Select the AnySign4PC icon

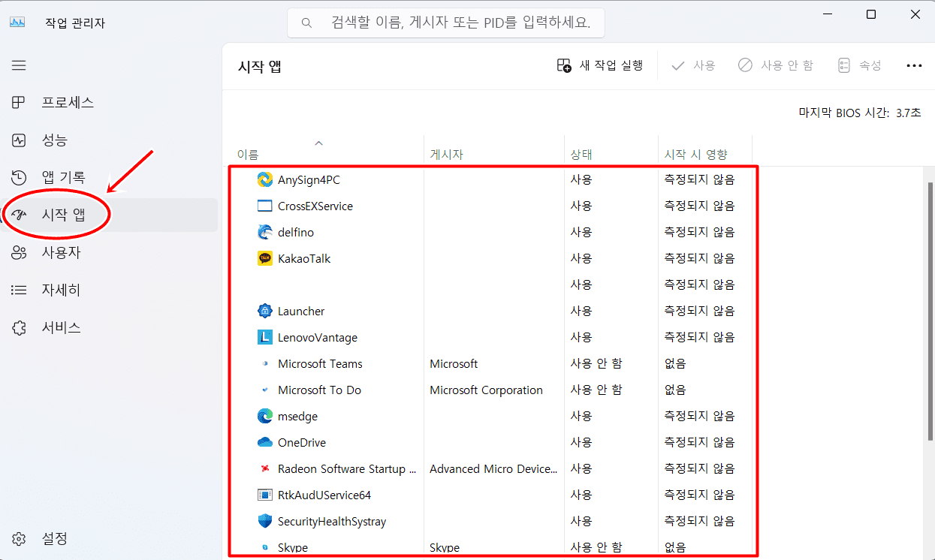click(x=264, y=179)
